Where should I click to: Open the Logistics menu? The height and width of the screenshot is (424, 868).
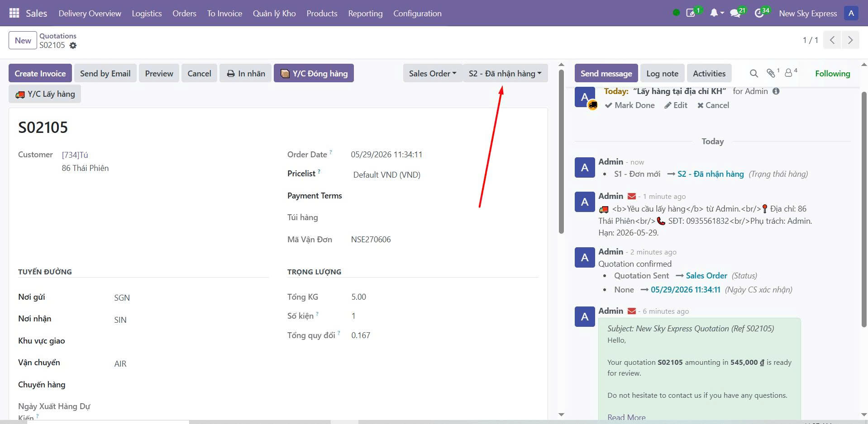[x=147, y=13]
